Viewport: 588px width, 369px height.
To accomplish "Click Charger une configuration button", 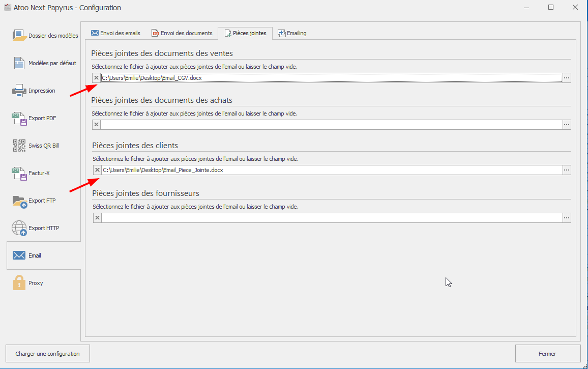I will tap(47, 354).
